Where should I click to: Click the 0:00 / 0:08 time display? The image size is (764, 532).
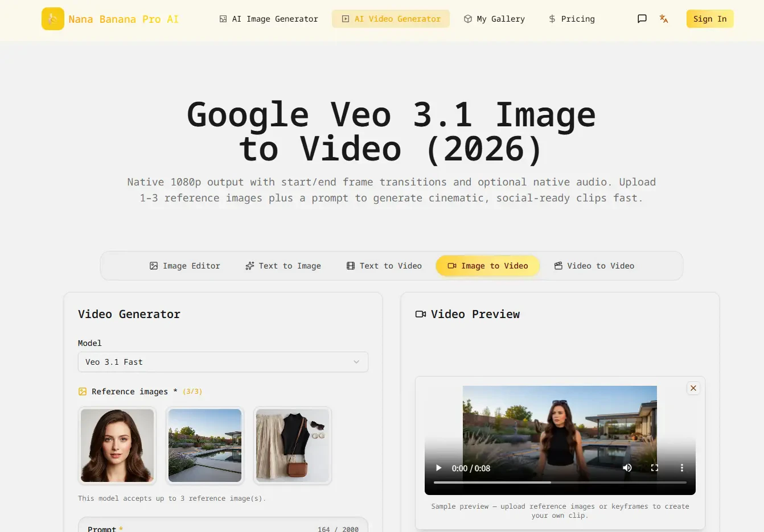pyautogui.click(x=471, y=468)
